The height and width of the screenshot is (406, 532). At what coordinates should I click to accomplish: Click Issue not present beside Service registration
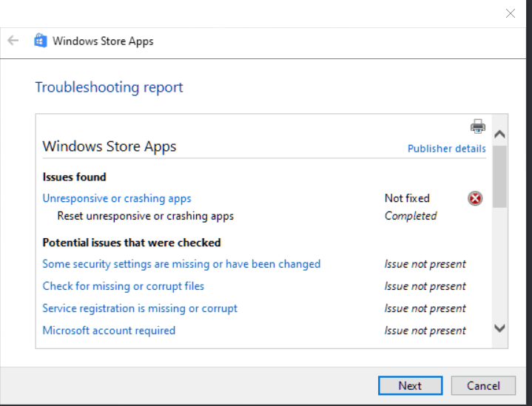point(425,308)
